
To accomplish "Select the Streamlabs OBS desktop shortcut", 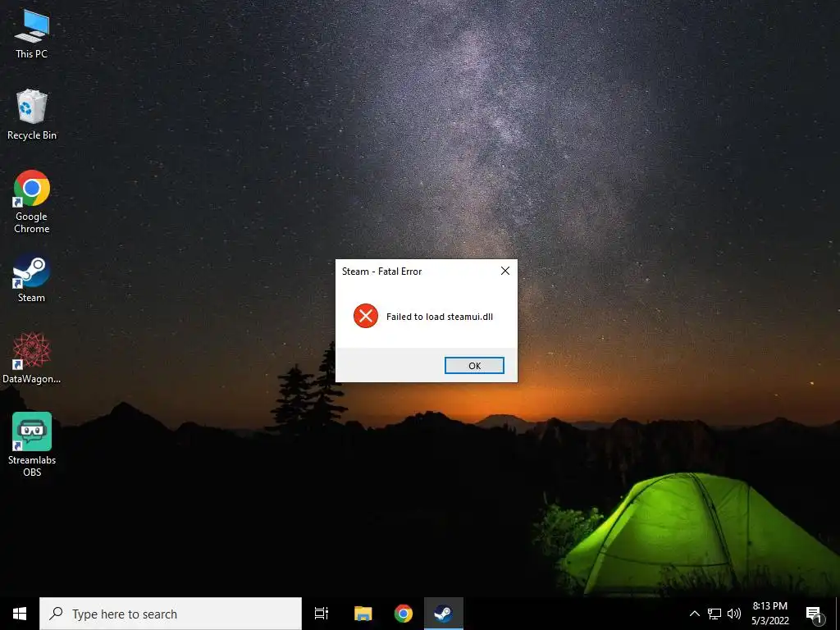I will coord(32,444).
